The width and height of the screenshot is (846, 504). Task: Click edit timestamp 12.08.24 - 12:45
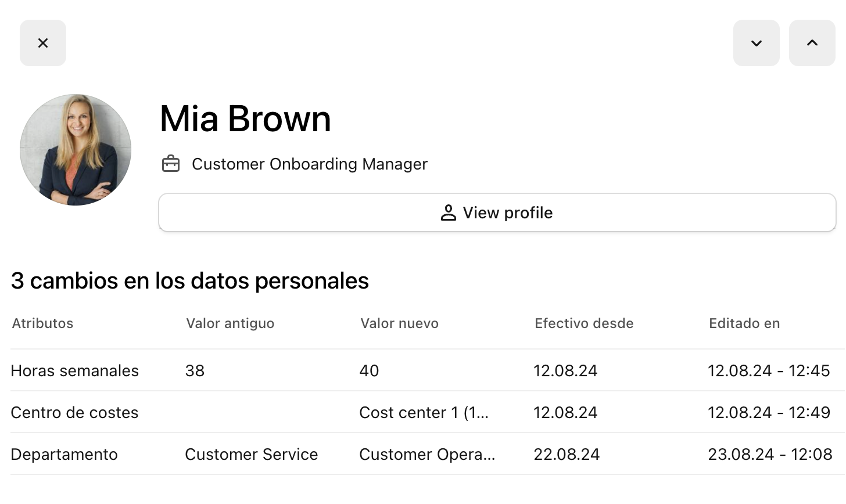[x=769, y=370]
